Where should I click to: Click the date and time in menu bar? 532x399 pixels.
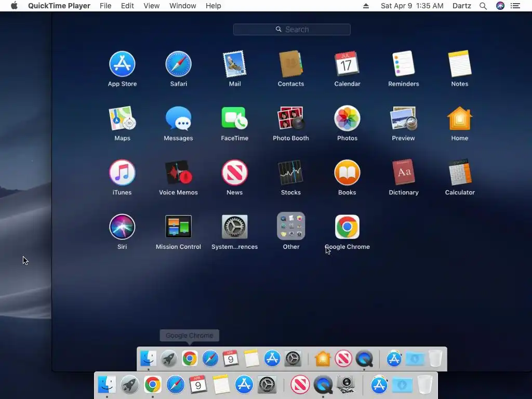pyautogui.click(x=412, y=6)
